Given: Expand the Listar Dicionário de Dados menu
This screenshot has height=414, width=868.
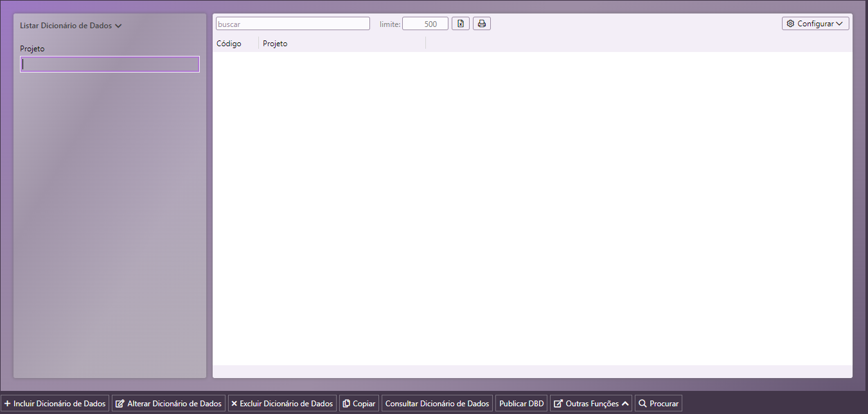Looking at the screenshot, I should (x=71, y=26).
